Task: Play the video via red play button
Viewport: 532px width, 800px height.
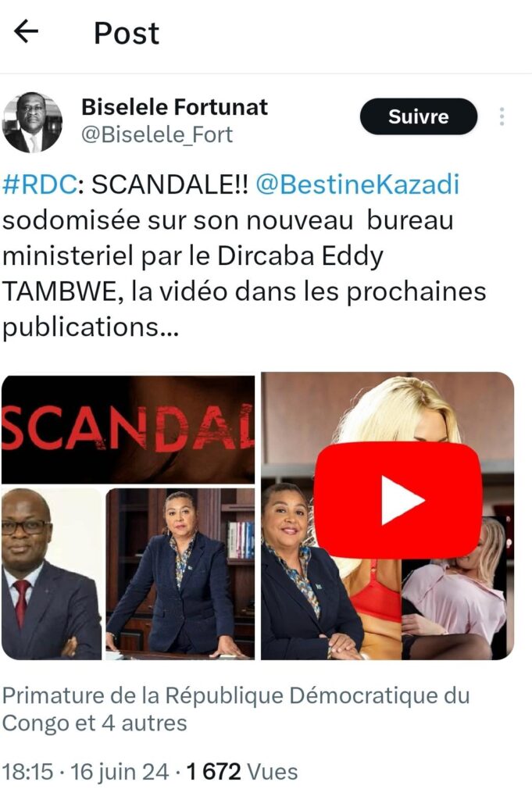Action: 398,501
